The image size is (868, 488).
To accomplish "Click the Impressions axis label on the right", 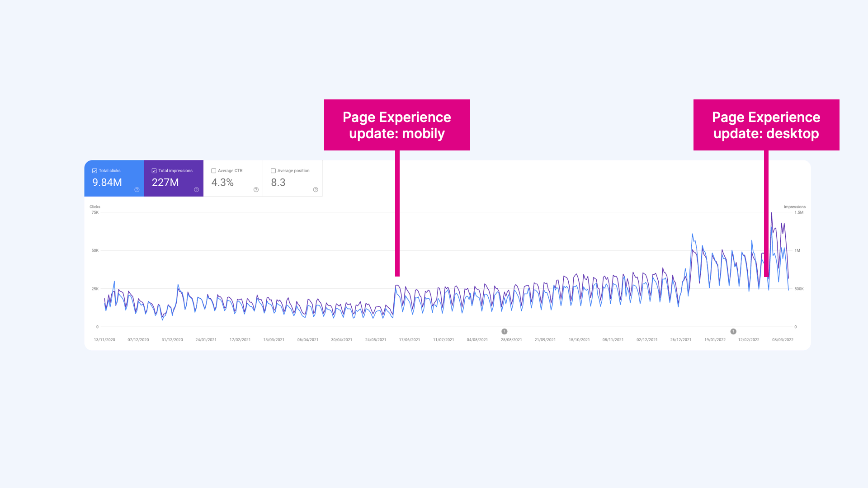I will pyautogui.click(x=795, y=206).
